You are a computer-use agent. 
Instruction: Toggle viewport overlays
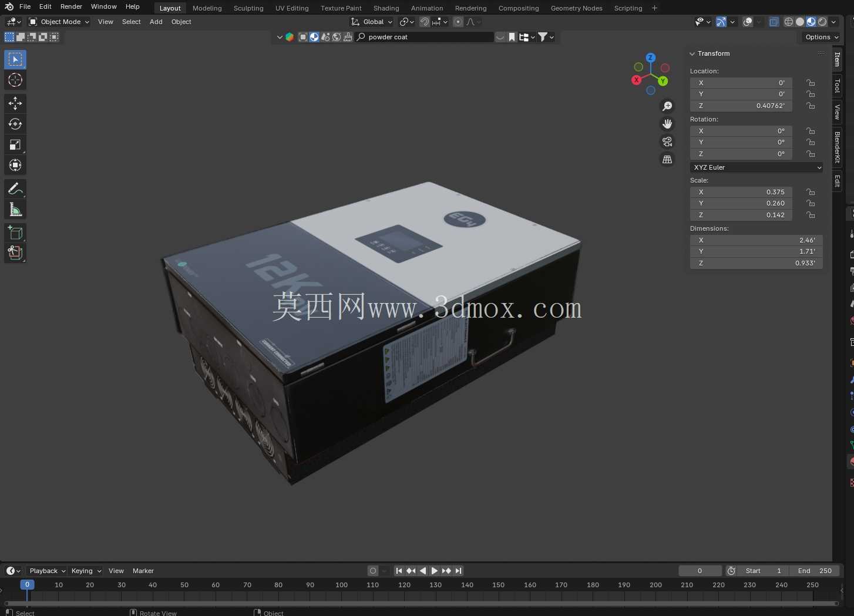(748, 22)
